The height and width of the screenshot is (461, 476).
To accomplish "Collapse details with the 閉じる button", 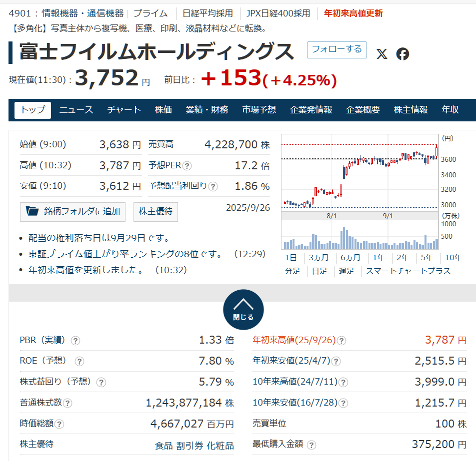I will 243,309.
